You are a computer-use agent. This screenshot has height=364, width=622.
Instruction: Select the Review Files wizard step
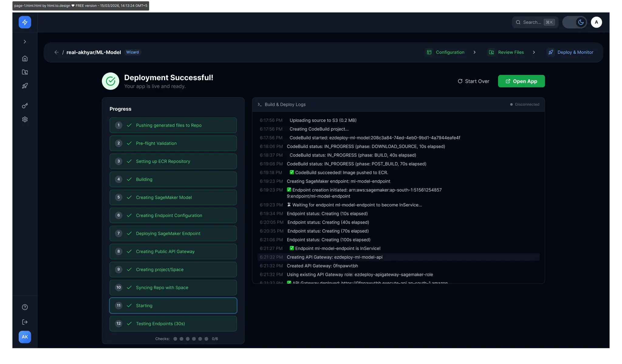tap(506, 52)
